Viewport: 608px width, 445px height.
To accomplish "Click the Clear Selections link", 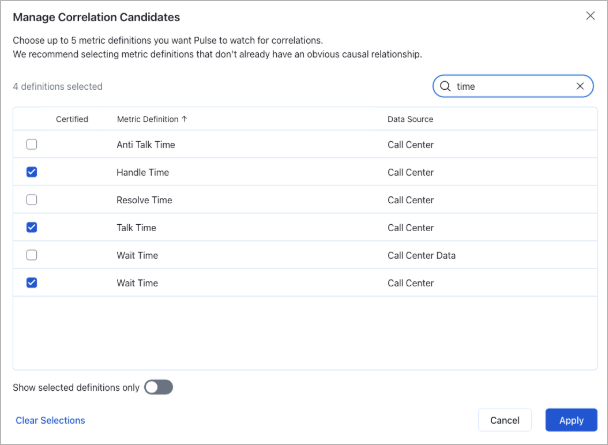I will click(x=50, y=420).
